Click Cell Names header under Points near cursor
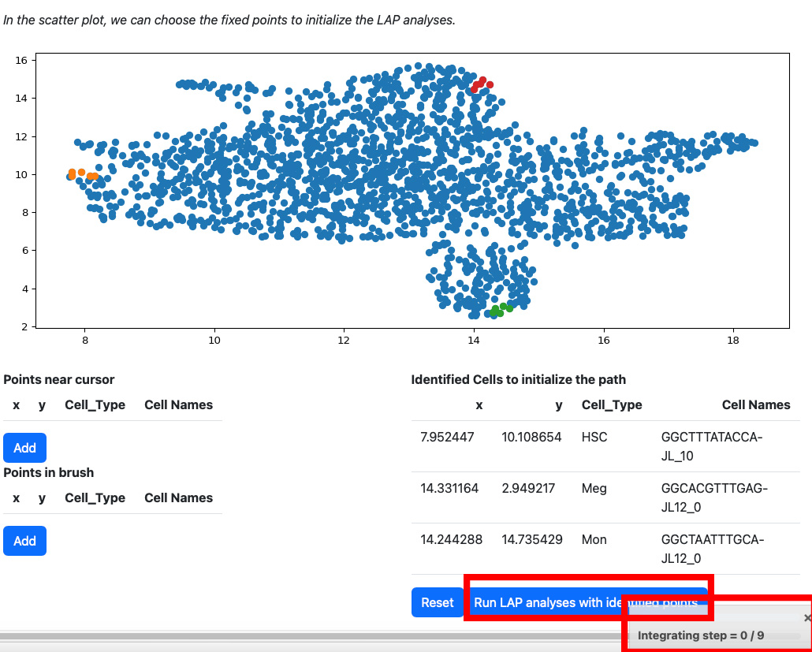This screenshot has width=812, height=652. [179, 405]
